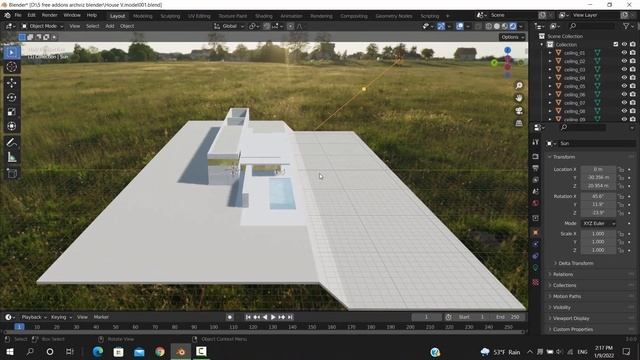Click the pan view hand icon

[x=519, y=98]
